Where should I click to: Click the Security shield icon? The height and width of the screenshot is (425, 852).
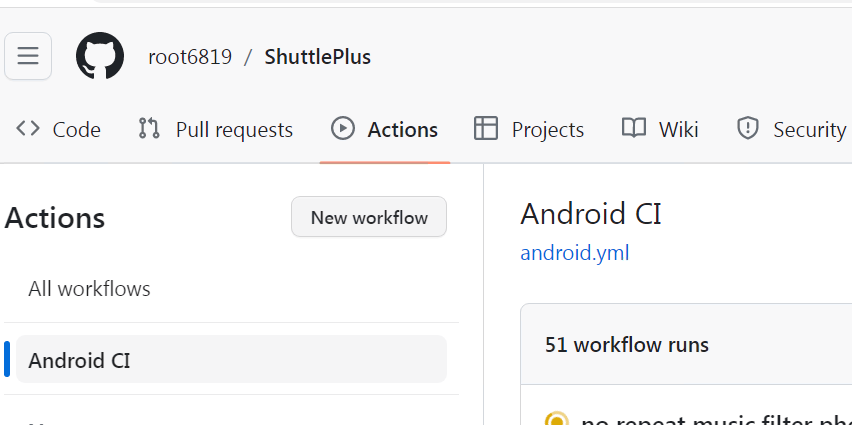[747, 129]
